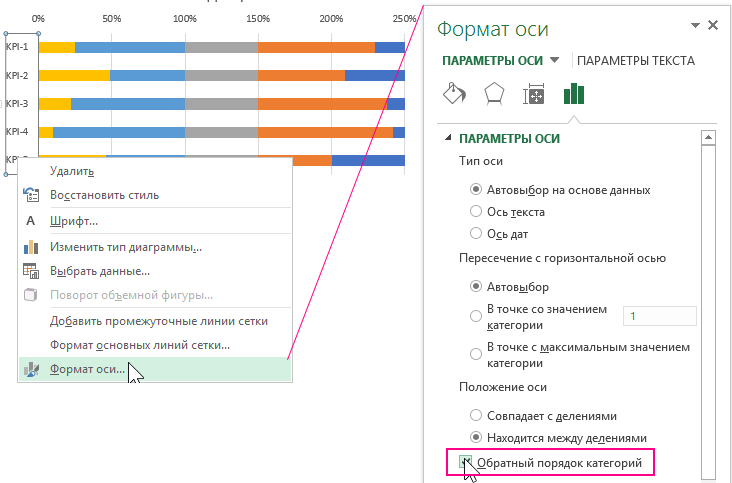Select В точке с максимальным значением категории
The height and width of the screenshot is (483, 732).
[475, 354]
